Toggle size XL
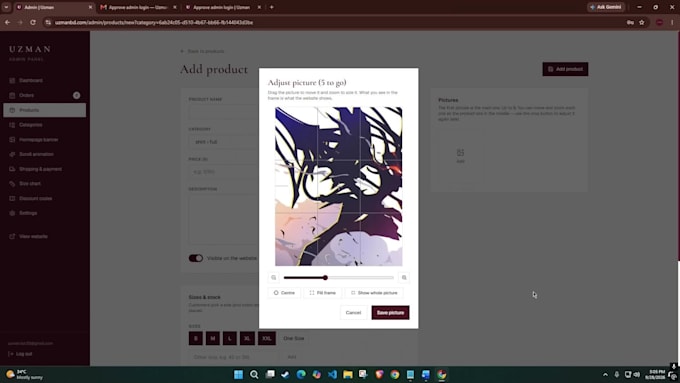Screen dimensions: 680x383 click(247, 338)
